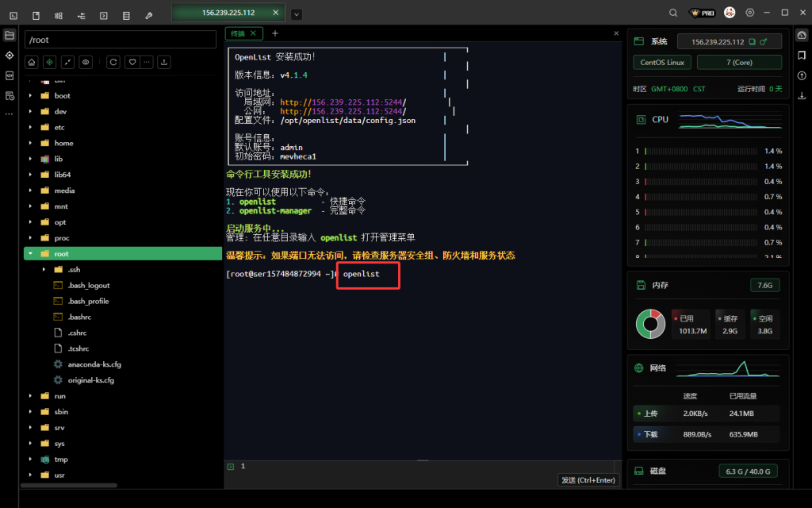Image resolution: width=812 pixels, height=508 pixels.
Task: Click the 发送 (Ctrl+Enter) send button
Action: pos(588,479)
